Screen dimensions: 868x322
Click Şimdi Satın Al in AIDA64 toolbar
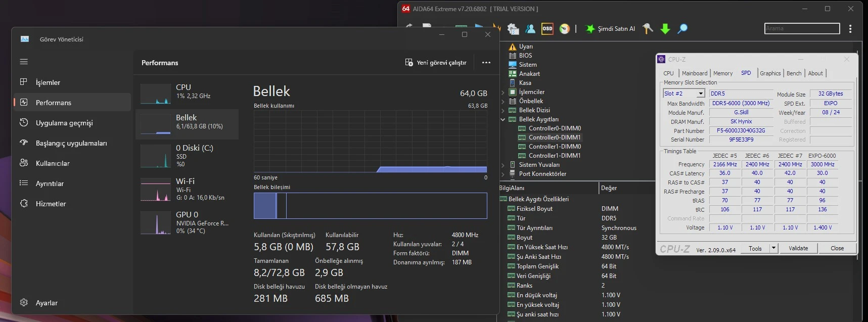(x=610, y=29)
